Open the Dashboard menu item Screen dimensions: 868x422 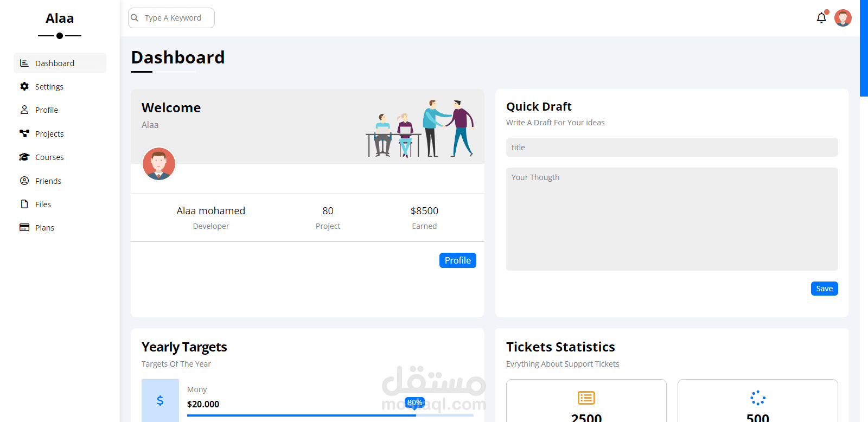point(60,63)
